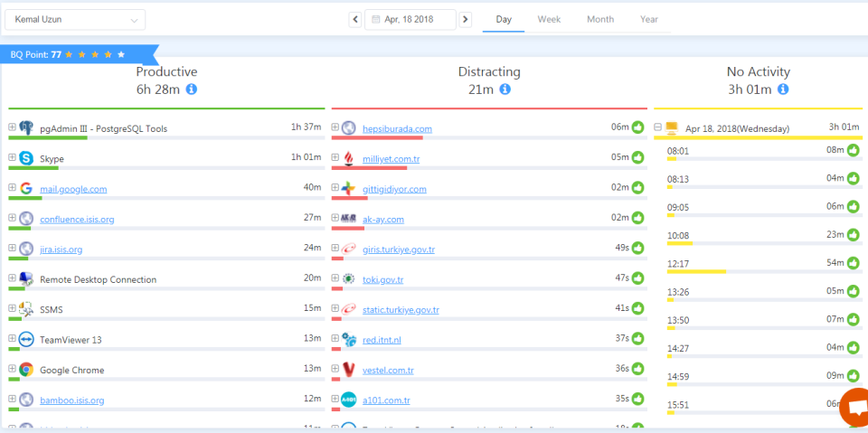The height and width of the screenshot is (433, 868).
Task: Toggle thumbs-up for the 14:59 no-activity entry
Action: point(853,376)
